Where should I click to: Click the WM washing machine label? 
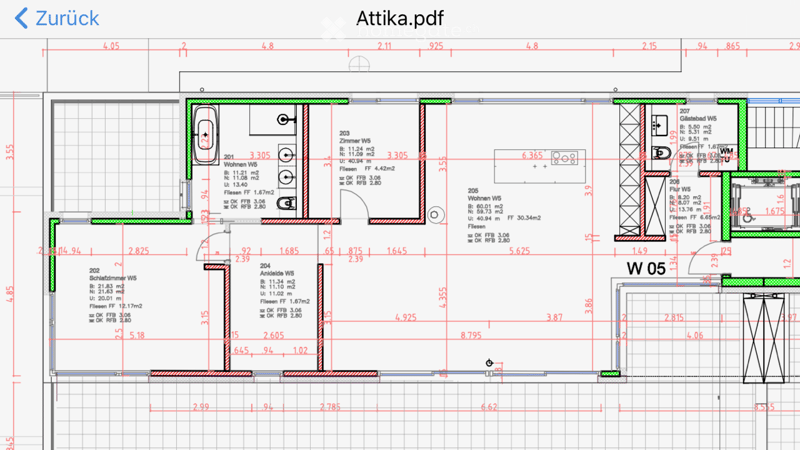pos(727,151)
